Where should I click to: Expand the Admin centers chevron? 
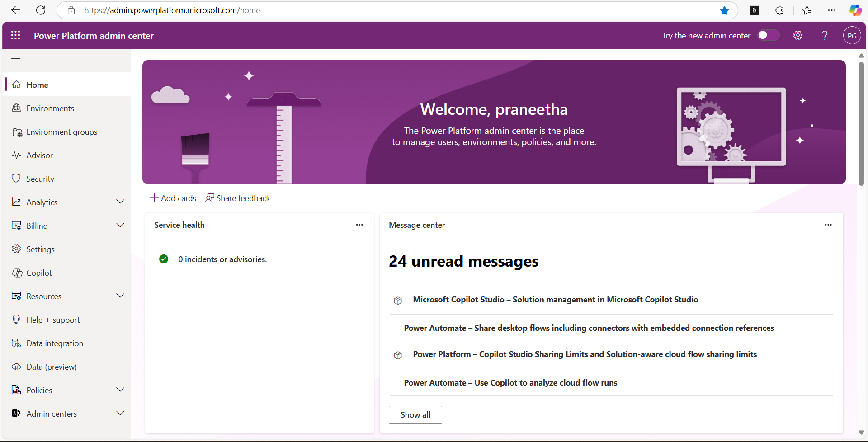click(x=120, y=414)
